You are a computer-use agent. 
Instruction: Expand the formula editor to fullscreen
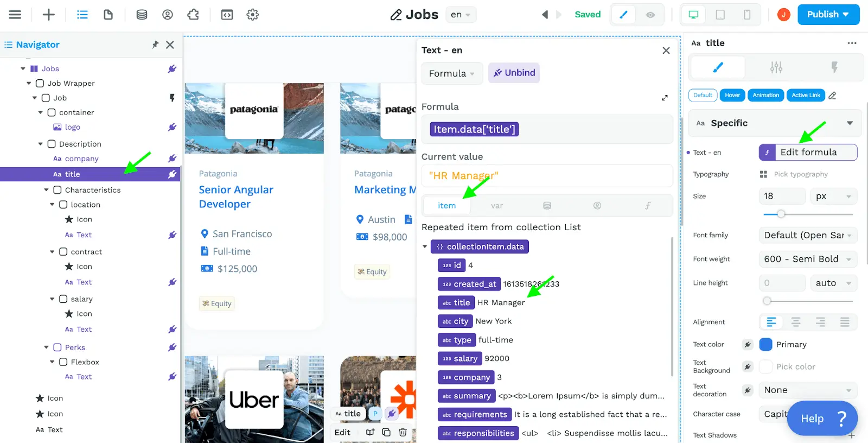(x=665, y=98)
